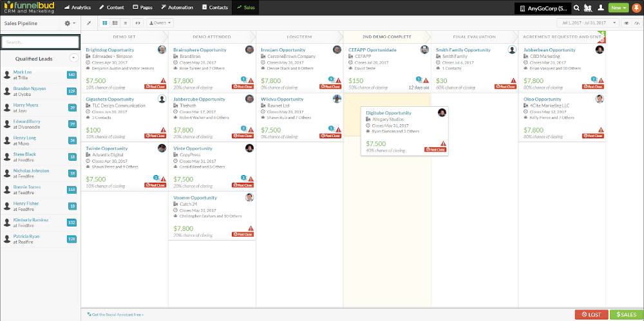This screenshot has height=321, width=644.
Task: Open the Sales menu
Action: (245, 7)
